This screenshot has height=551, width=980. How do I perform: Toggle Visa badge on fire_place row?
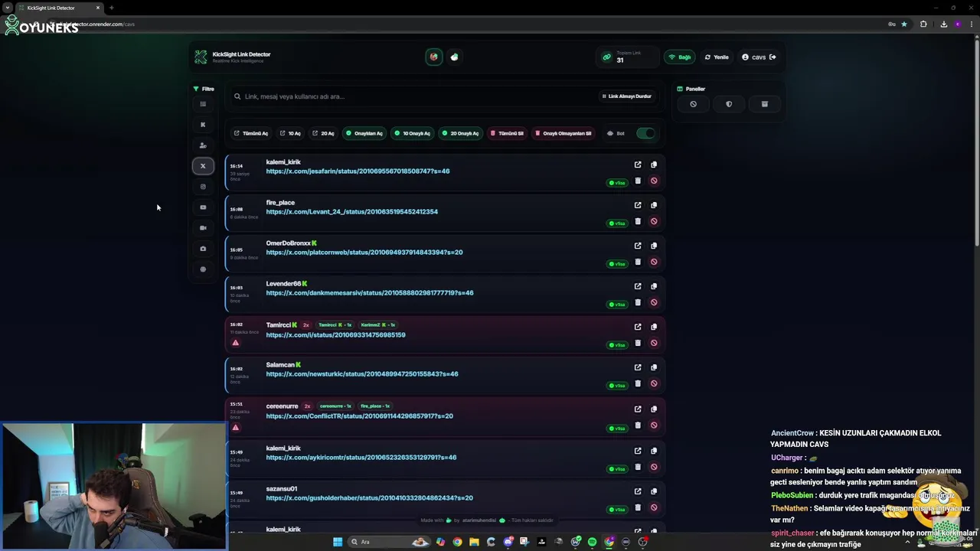coord(617,223)
